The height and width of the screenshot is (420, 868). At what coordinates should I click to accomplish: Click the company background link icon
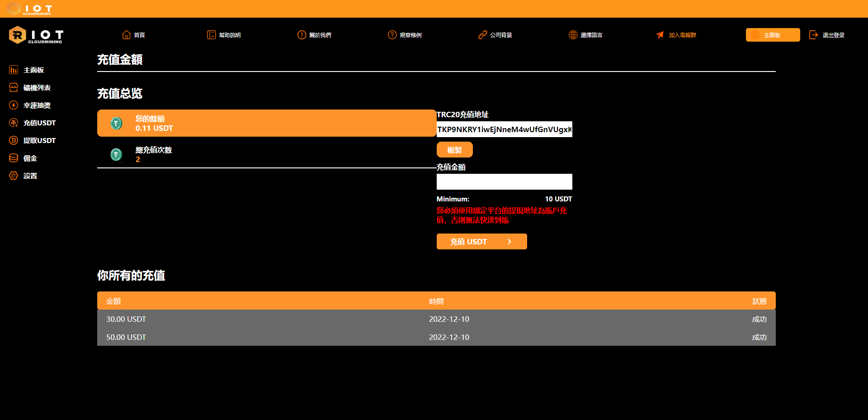(x=482, y=35)
